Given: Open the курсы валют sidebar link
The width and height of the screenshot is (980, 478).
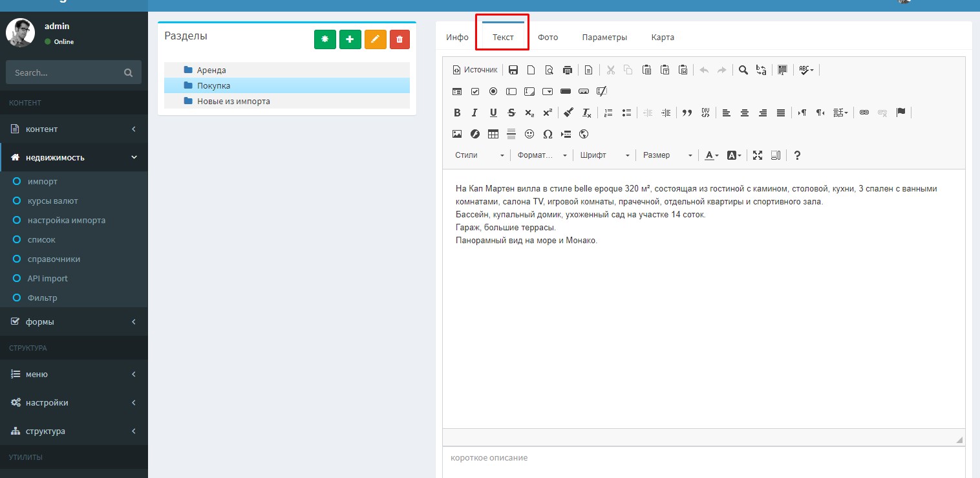Looking at the screenshot, I should 52,201.
